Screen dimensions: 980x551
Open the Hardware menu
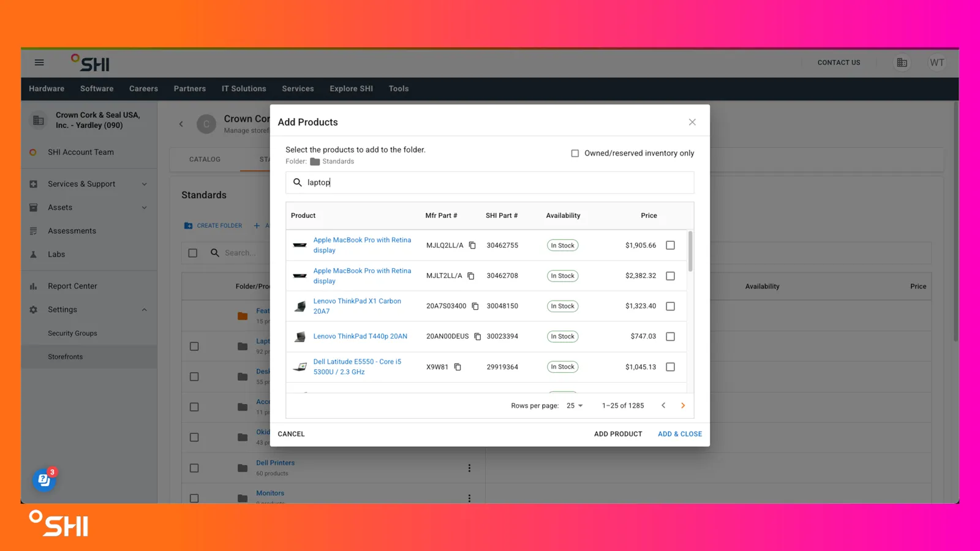click(47, 89)
